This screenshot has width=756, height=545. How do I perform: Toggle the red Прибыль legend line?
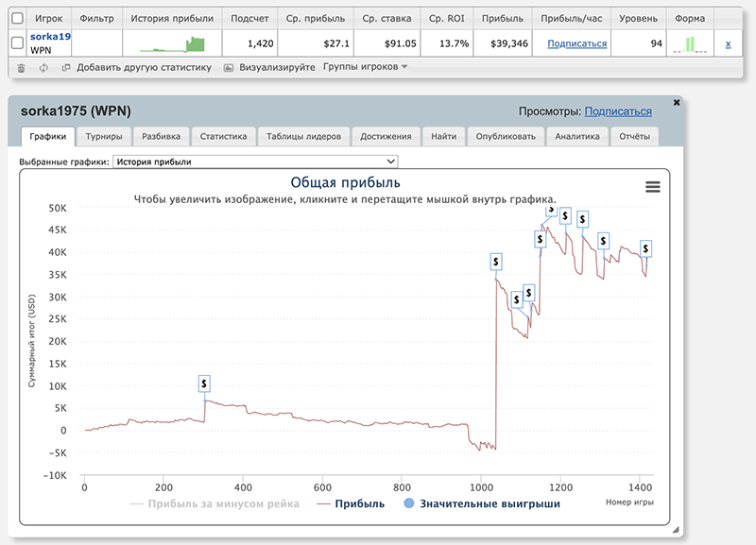[352, 503]
